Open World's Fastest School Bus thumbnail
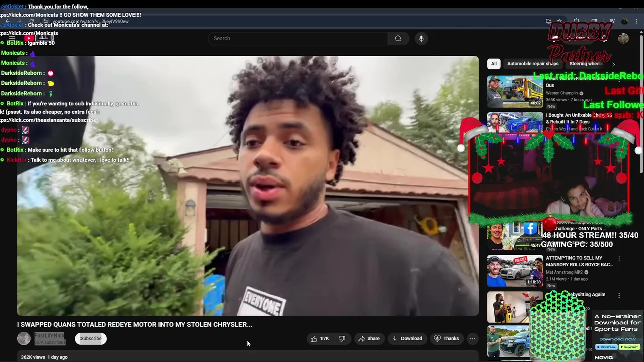Image resolution: width=644 pixels, height=362 pixels. click(515, 92)
